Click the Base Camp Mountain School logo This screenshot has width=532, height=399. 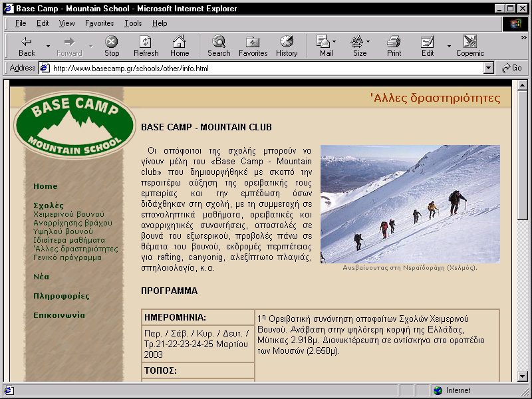[x=74, y=124]
